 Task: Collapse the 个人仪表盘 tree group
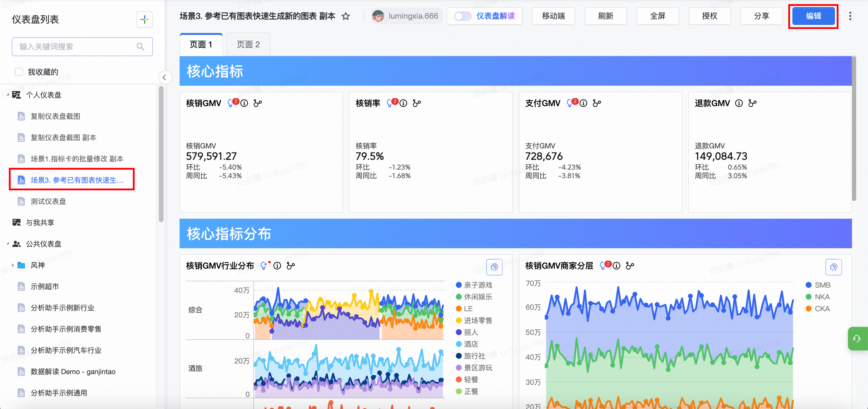pos(8,95)
